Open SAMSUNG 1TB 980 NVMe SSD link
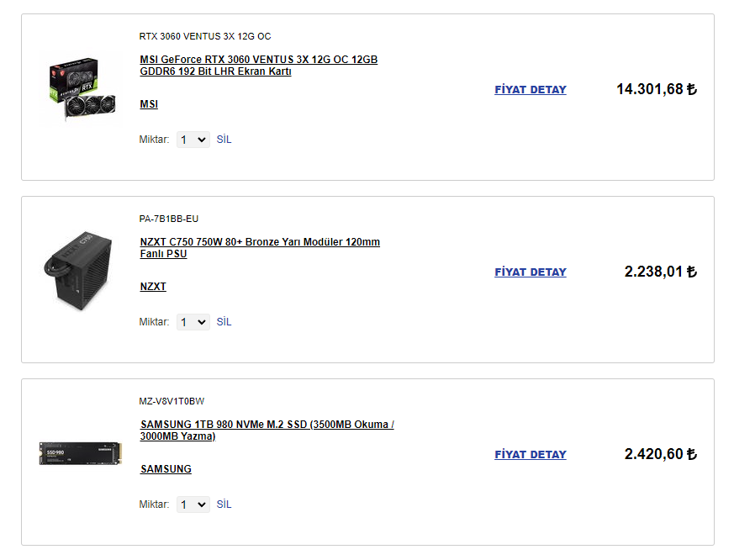This screenshot has width=734, height=560. [267, 431]
